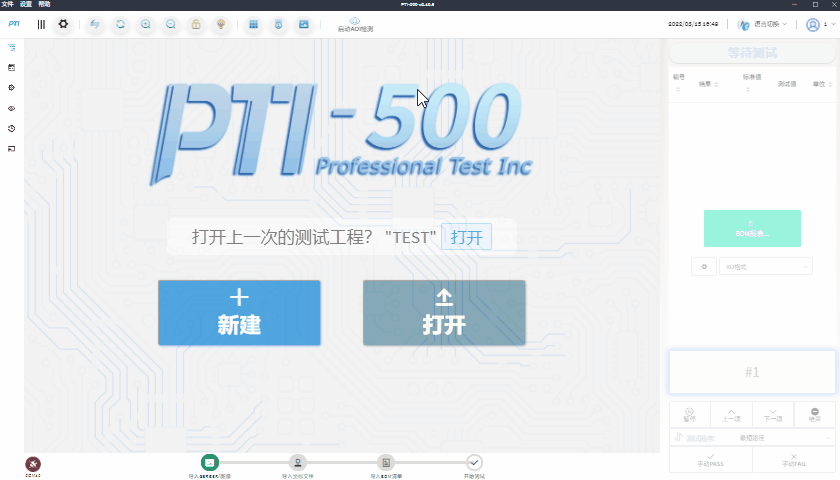Click the blue 新建 button

click(239, 313)
